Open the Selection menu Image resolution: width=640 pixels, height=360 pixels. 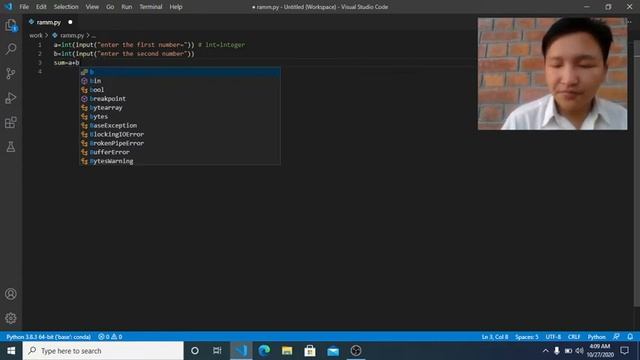tap(66, 7)
